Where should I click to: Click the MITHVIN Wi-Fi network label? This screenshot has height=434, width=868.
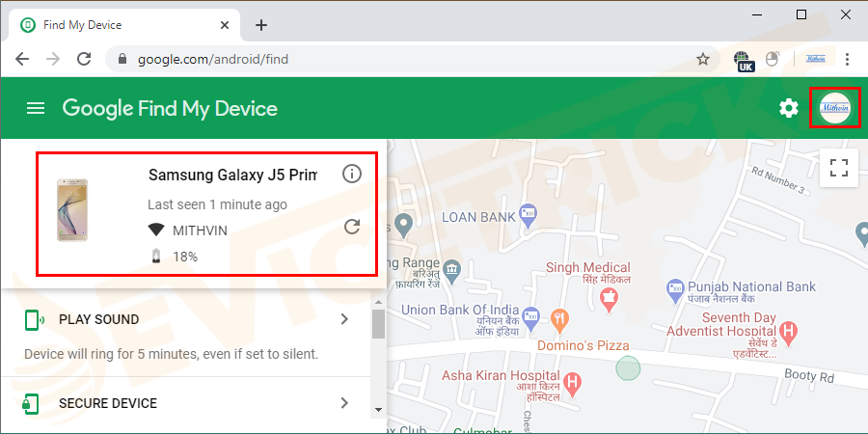coord(200,231)
